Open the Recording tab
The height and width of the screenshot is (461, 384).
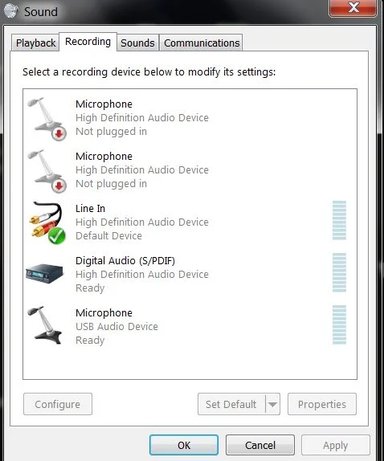[x=88, y=42]
